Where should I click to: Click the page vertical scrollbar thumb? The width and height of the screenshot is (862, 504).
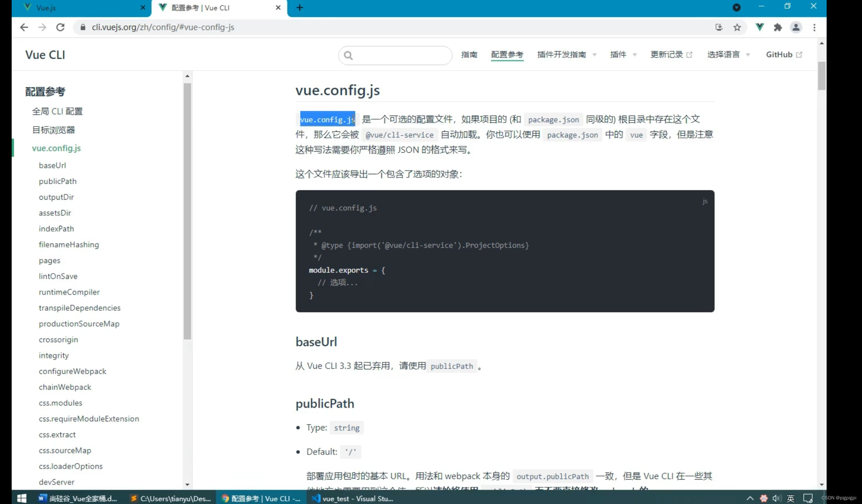pos(822,76)
